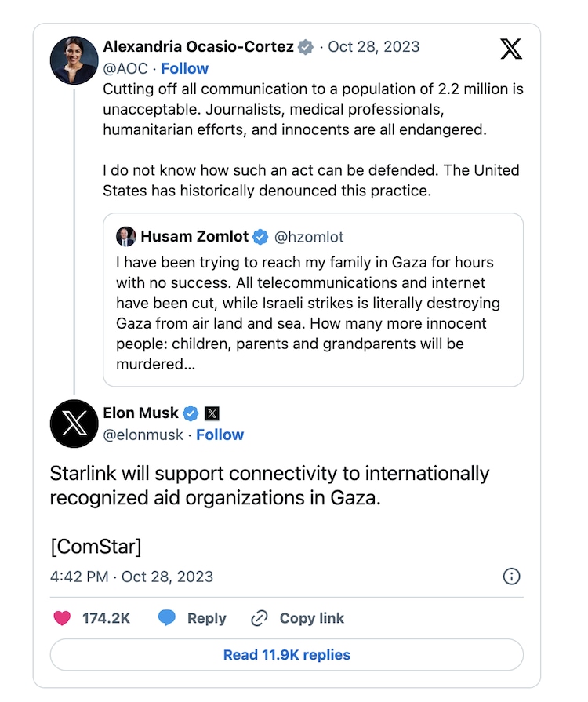This screenshot has width=588, height=702.
Task: Click the Alexandria Ocasio-Cortez name
Action: (198, 46)
